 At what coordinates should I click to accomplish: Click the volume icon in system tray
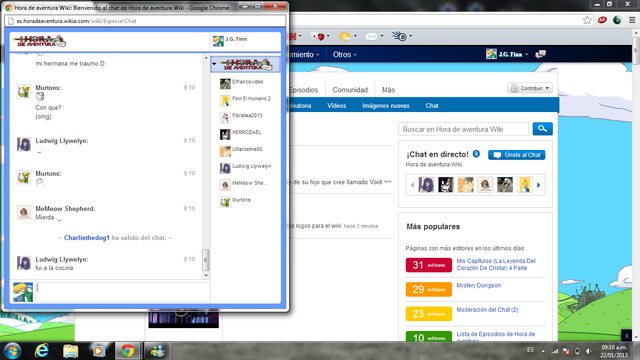click(x=589, y=351)
